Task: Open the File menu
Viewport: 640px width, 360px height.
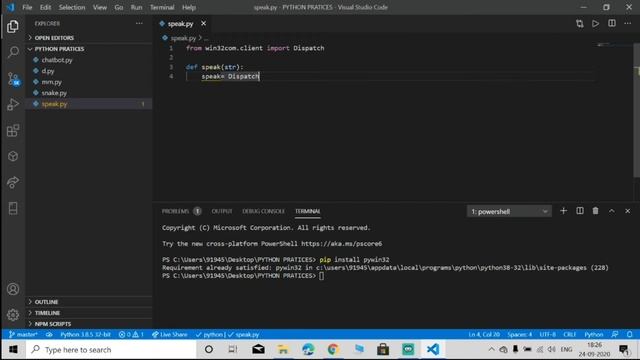Action: click(x=27, y=7)
